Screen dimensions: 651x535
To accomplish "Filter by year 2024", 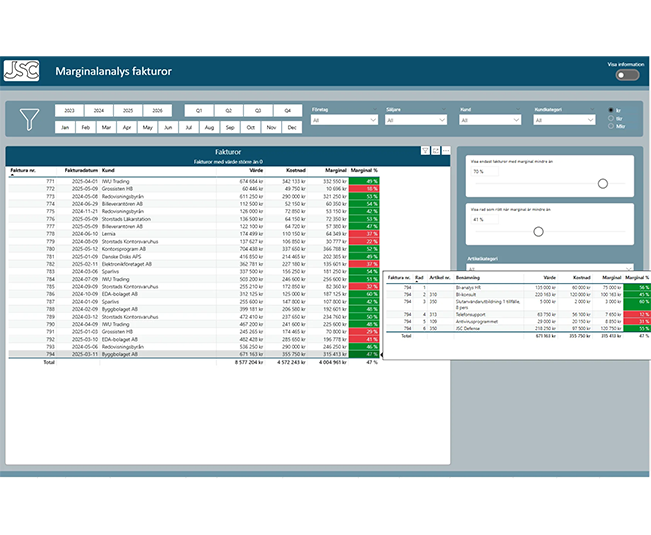I will tap(99, 110).
